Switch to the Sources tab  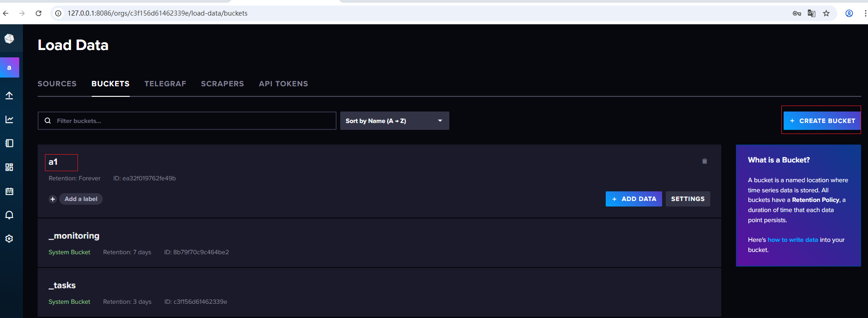point(57,84)
